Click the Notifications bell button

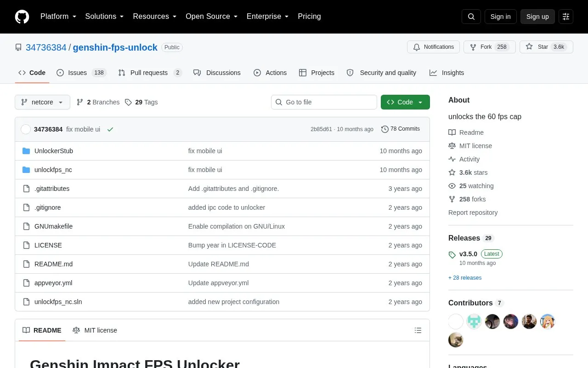coord(433,47)
